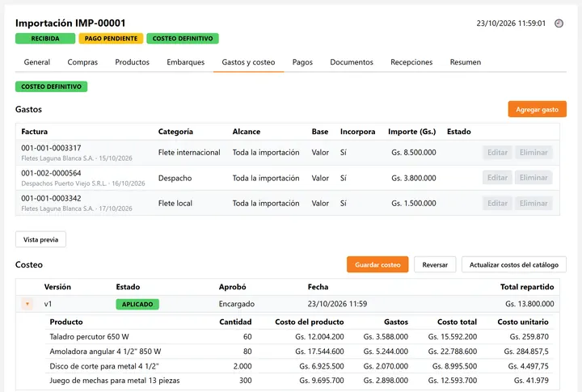This screenshot has height=392, width=582.
Task: Select Amoladora angular 4 1/2" 850 W
Action: 299,352
